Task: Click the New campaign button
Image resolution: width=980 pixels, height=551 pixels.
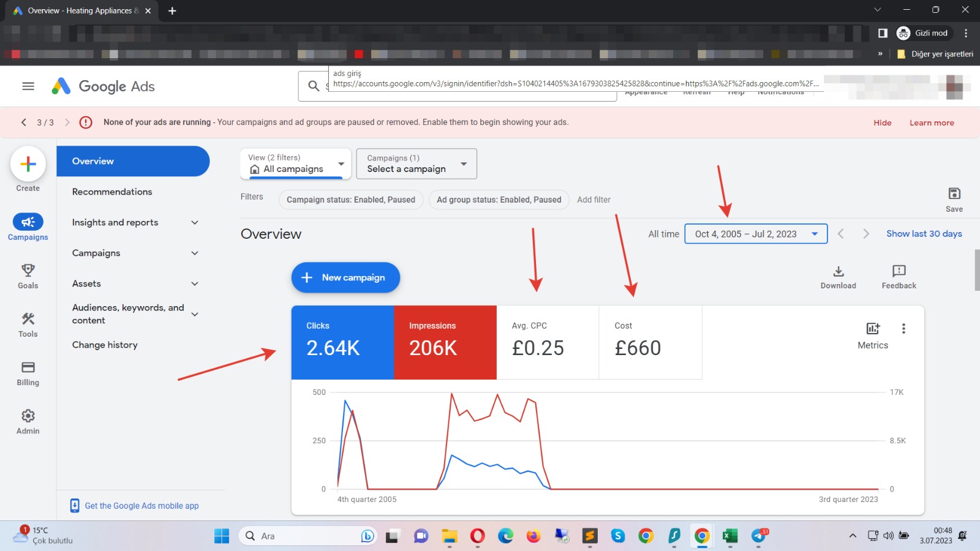Action: tap(345, 277)
